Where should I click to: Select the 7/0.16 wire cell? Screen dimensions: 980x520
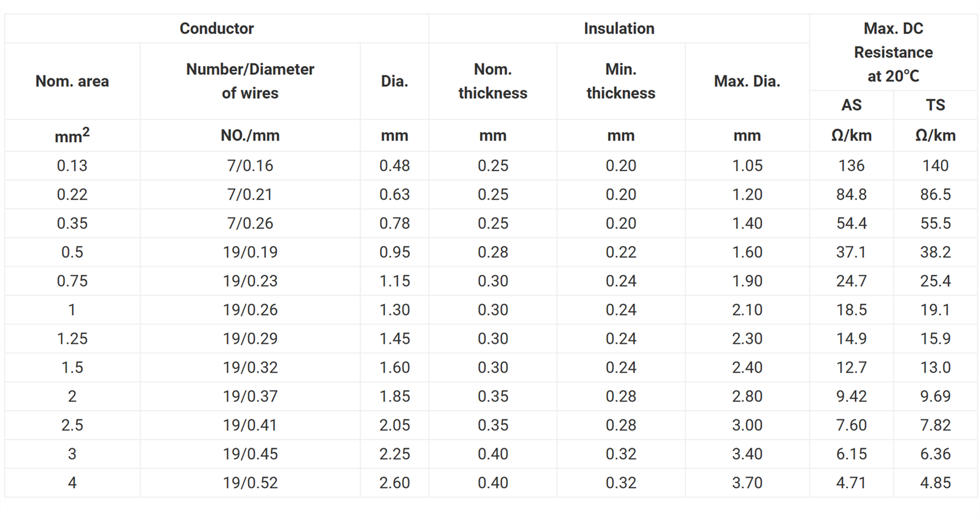250,166
